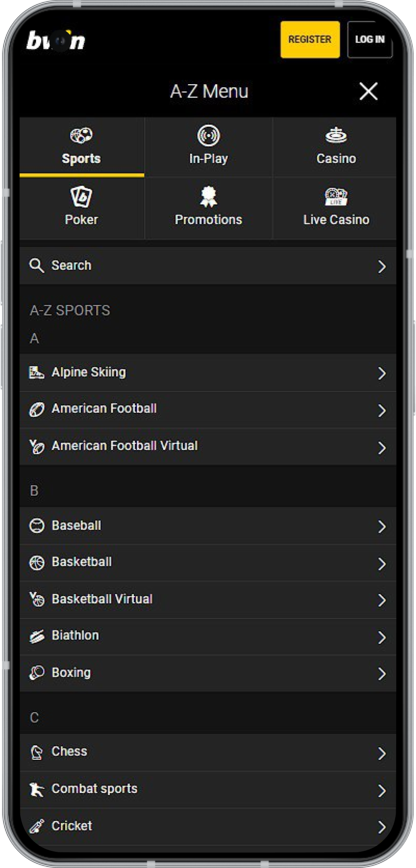Open the Sports category icon
Screen dimensions: 416x868
coord(81,135)
